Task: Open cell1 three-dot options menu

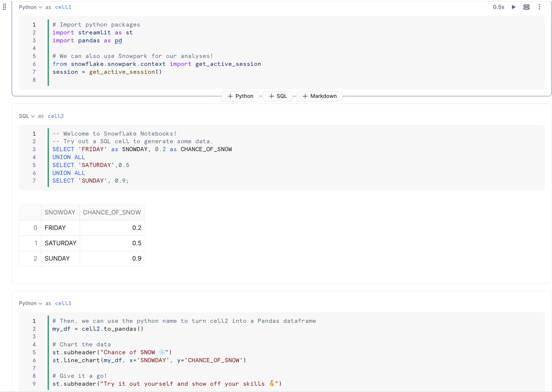Action: [x=539, y=7]
